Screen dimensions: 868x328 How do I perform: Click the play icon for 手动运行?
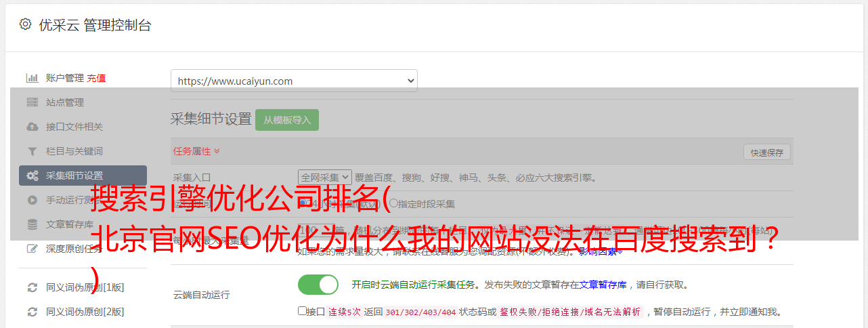pyautogui.click(x=32, y=200)
